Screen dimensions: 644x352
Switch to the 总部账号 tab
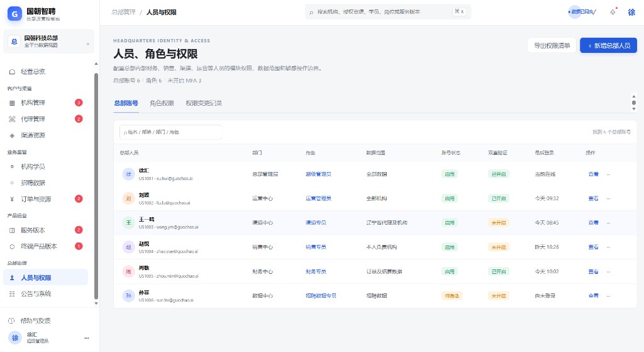click(126, 103)
